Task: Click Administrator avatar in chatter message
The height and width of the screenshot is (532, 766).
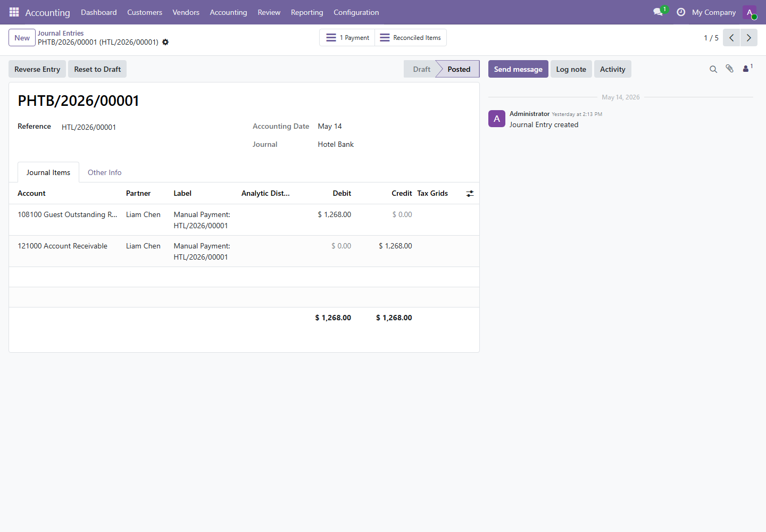Action: pos(497,119)
